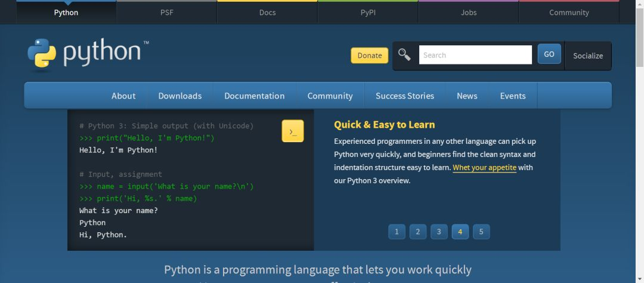This screenshot has width=644, height=283.
Task: Switch to slide 5
Action: pos(481,232)
